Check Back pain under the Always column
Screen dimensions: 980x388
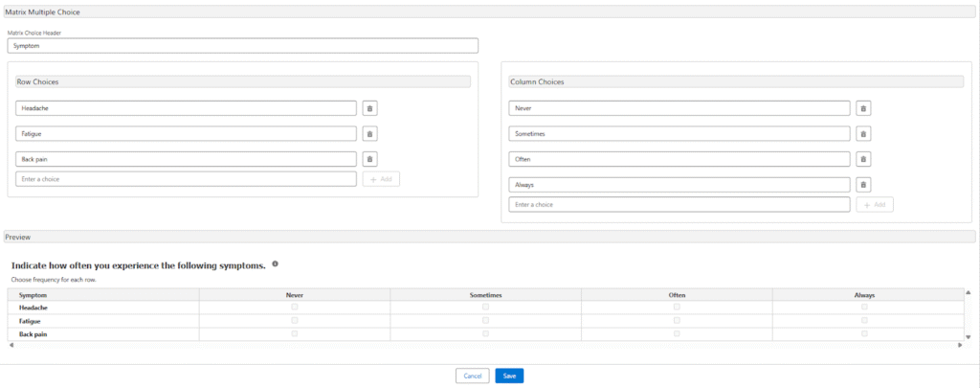pyautogui.click(x=864, y=333)
